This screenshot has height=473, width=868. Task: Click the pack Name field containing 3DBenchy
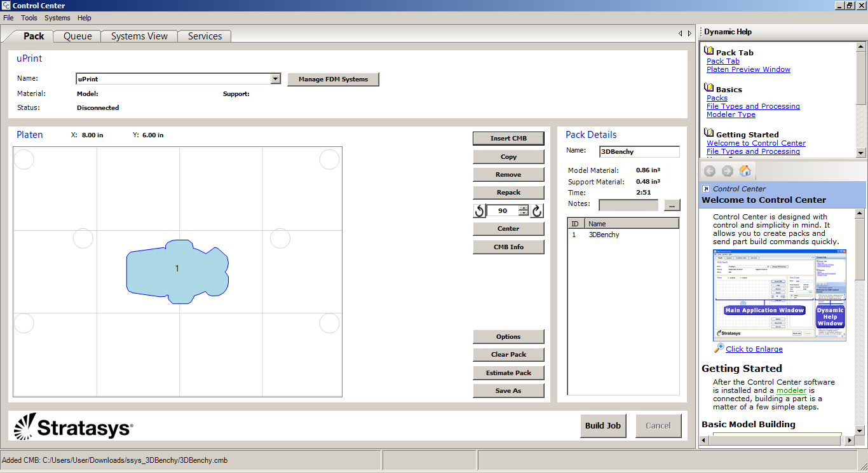639,152
